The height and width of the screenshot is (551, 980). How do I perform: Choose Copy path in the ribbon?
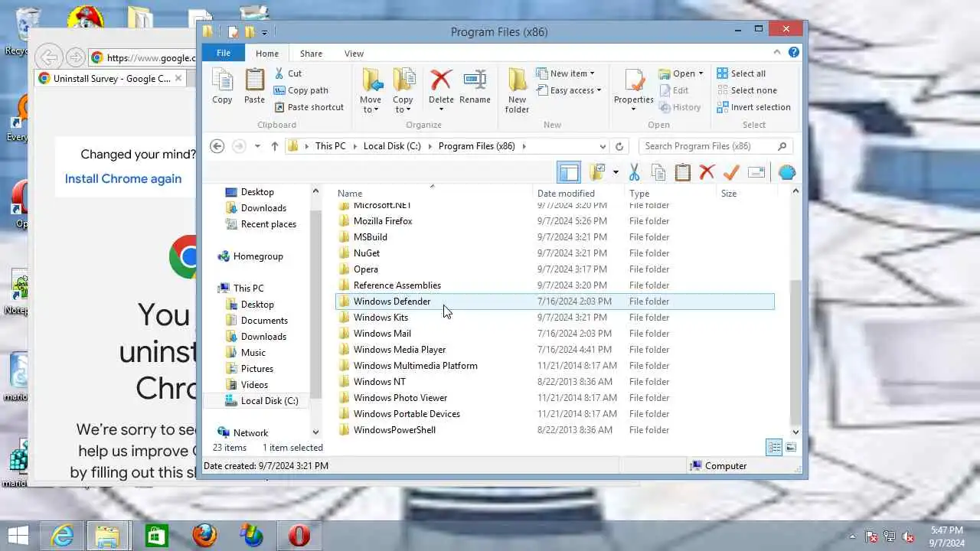[301, 90]
